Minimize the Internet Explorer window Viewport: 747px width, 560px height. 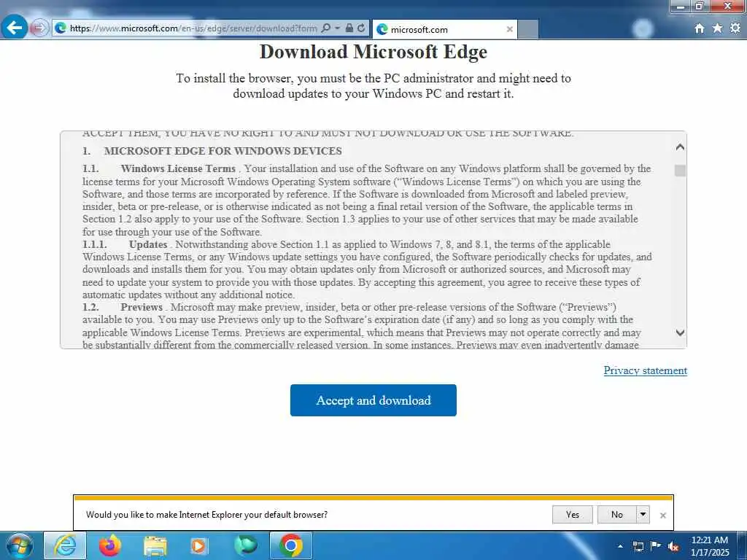point(681,6)
